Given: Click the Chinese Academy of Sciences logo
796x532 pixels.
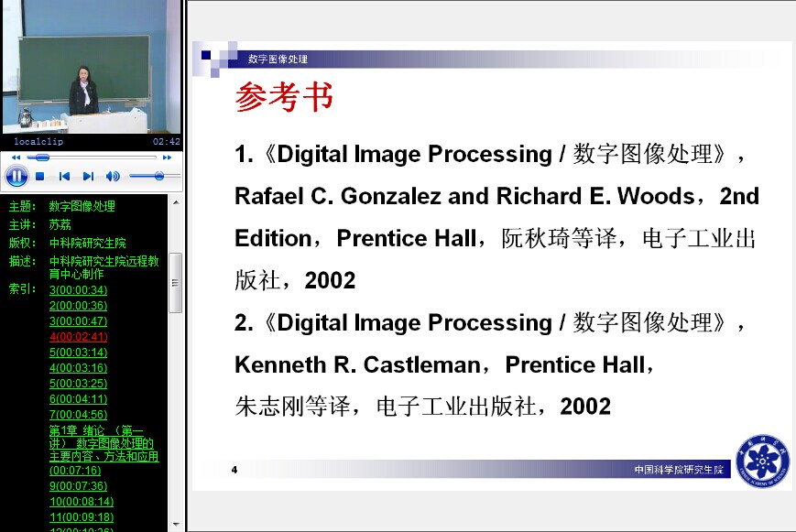Looking at the screenshot, I should tap(762, 461).
